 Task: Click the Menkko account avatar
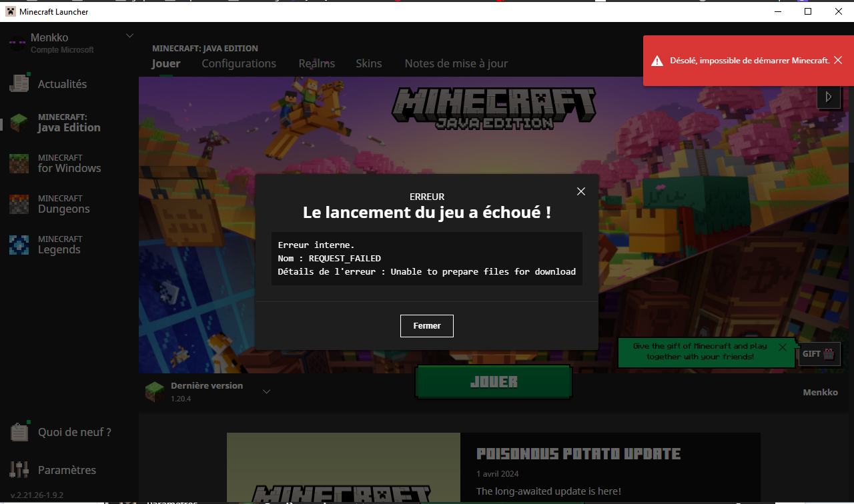point(17,43)
